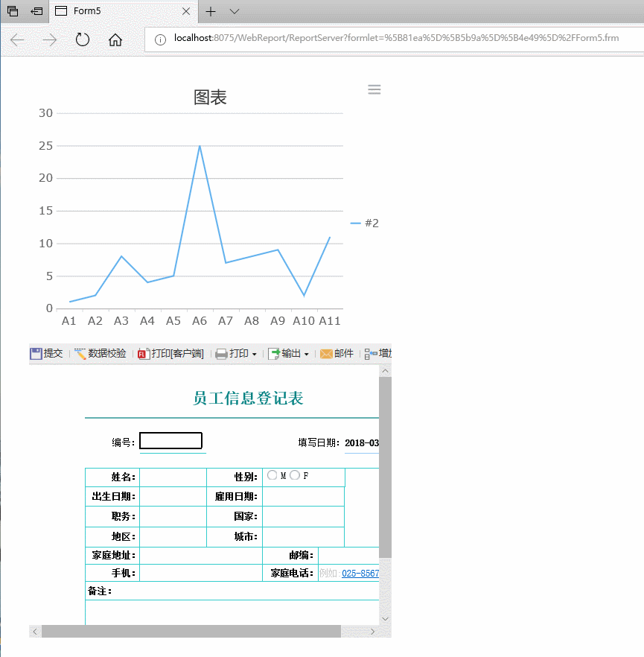Select the F gender radio button
The width and height of the screenshot is (644, 657).
[295, 475]
